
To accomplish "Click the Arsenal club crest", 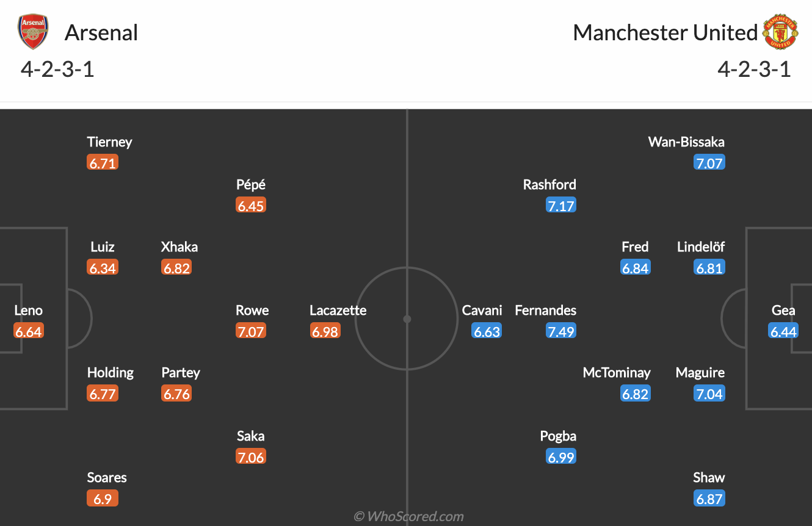I will 34,32.
